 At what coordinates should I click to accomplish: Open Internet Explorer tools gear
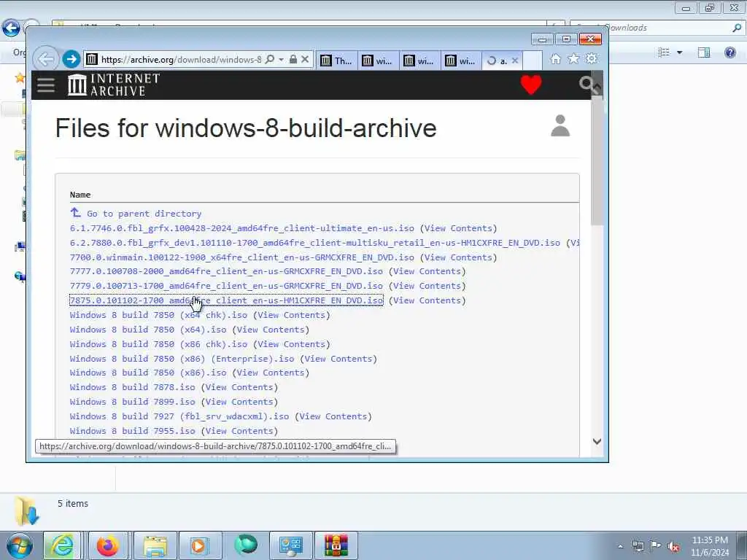591,58
